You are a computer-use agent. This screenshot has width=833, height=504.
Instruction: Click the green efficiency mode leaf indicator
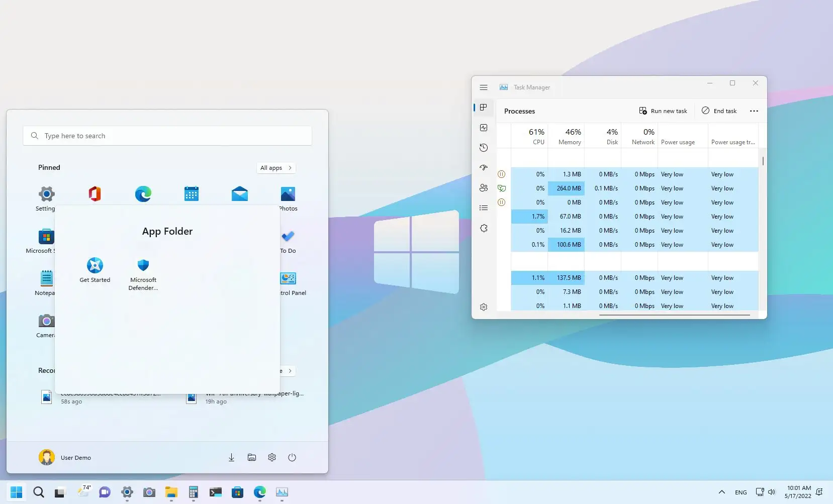click(503, 188)
